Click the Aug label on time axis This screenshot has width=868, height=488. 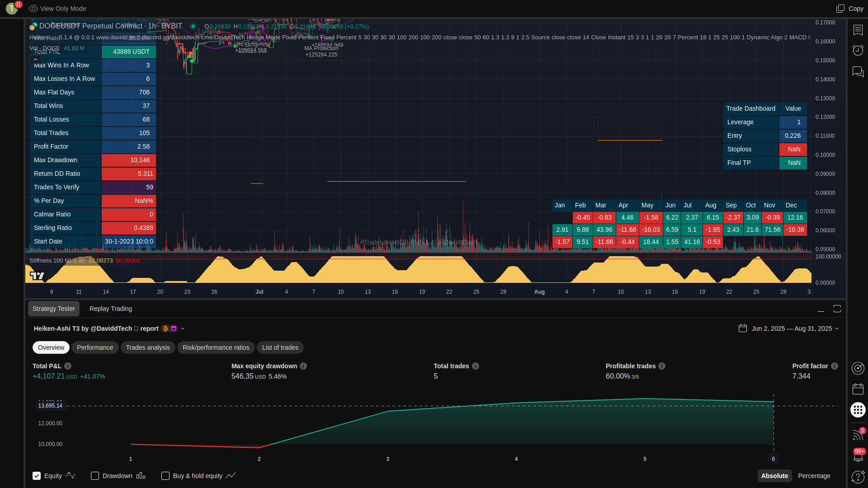(x=539, y=292)
